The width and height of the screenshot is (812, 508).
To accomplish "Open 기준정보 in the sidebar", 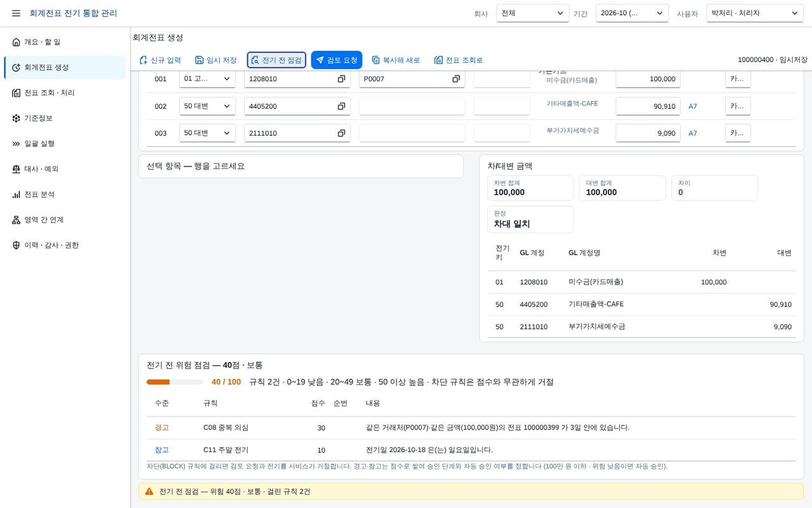I will click(65, 118).
